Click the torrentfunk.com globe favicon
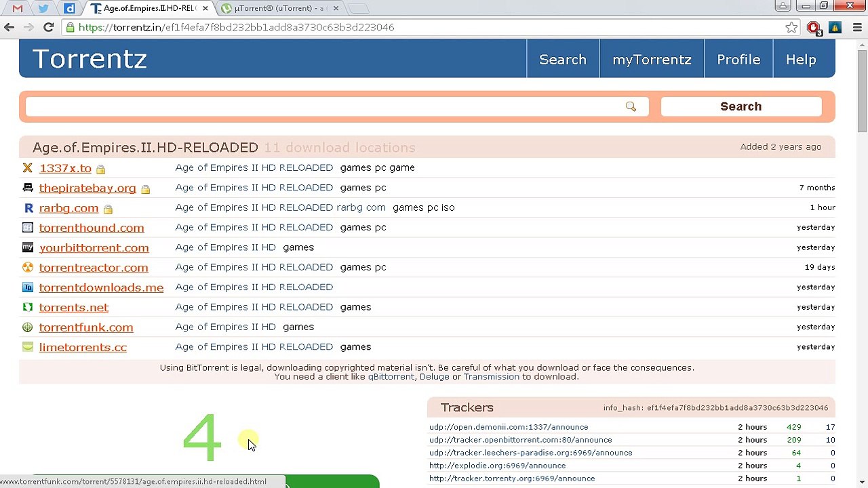 [x=27, y=327]
